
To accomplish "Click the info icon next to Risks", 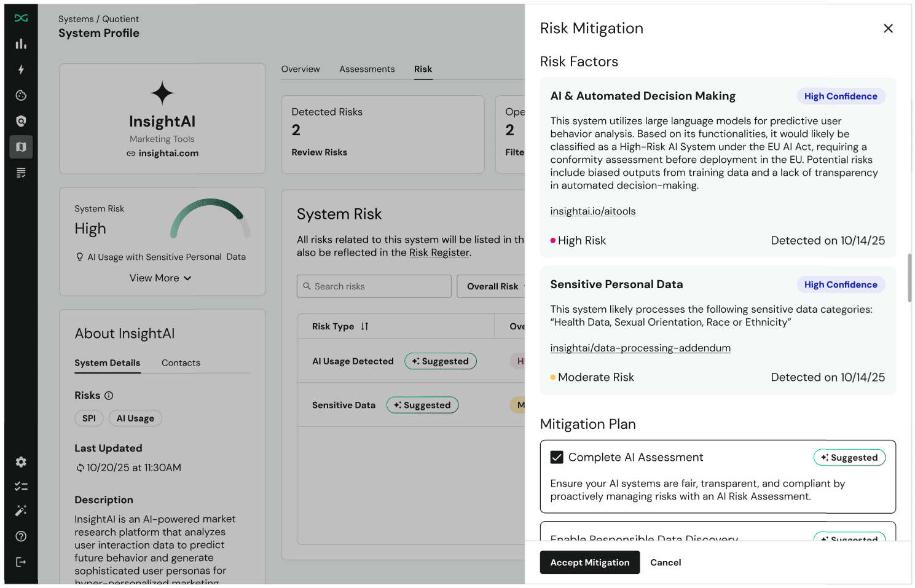I will coord(109,396).
